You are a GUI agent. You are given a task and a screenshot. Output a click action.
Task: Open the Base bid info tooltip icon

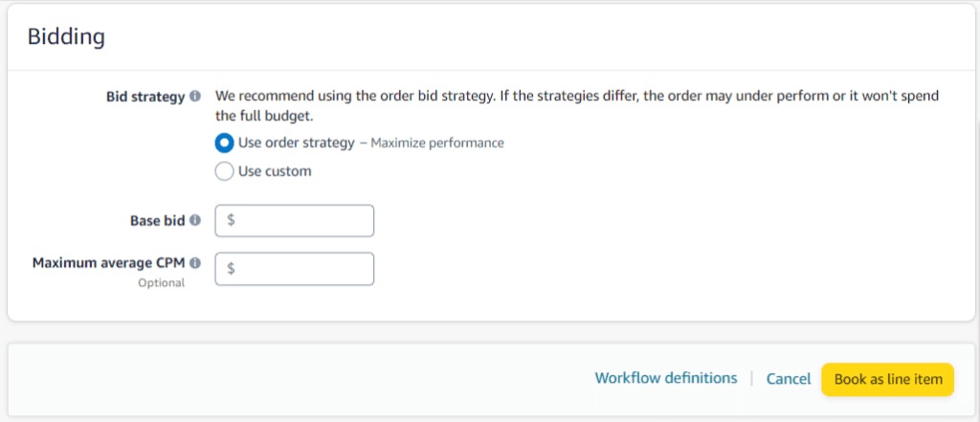click(x=195, y=220)
